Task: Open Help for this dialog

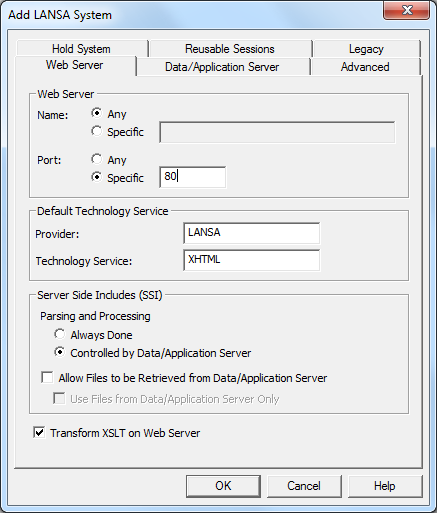Action: click(x=385, y=486)
